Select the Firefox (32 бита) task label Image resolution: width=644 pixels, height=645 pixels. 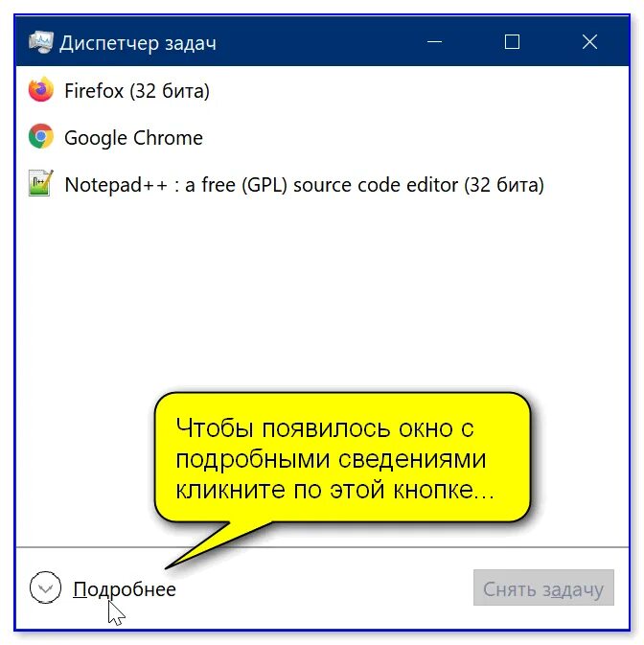point(137,91)
